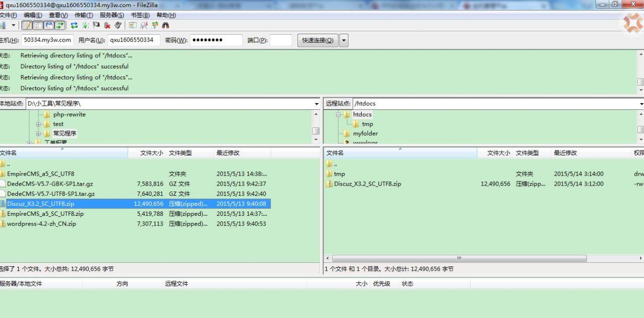Screen dimensions: 644x318
Task: Click the refresh file lists icon
Action: point(74,25)
